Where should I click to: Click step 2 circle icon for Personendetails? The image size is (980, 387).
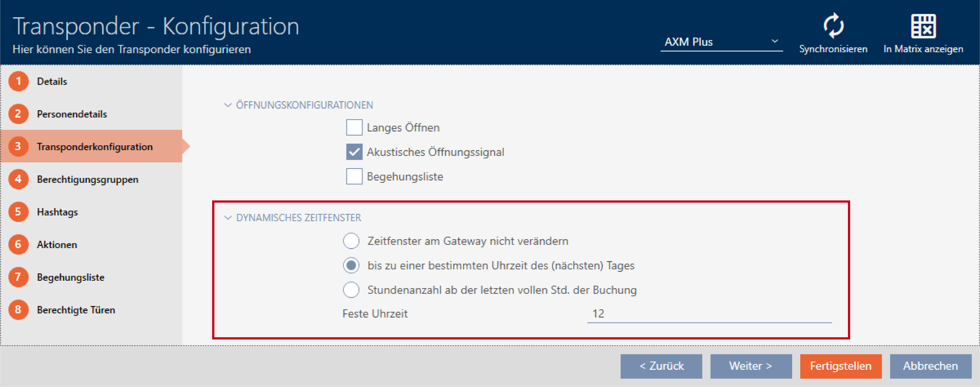click(x=18, y=114)
